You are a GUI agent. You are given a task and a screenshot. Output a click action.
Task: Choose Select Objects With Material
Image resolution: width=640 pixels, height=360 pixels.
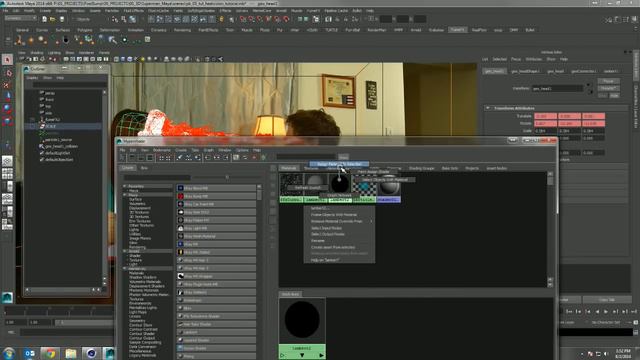385,180
